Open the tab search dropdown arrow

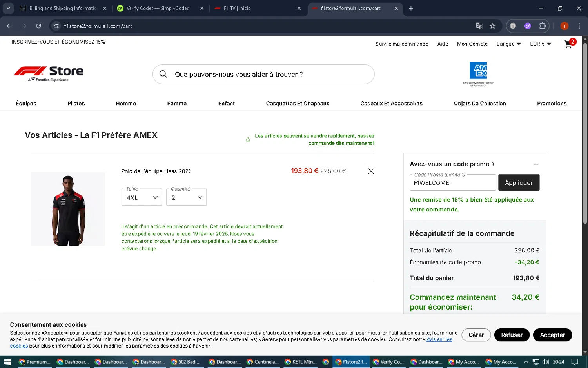click(8, 8)
